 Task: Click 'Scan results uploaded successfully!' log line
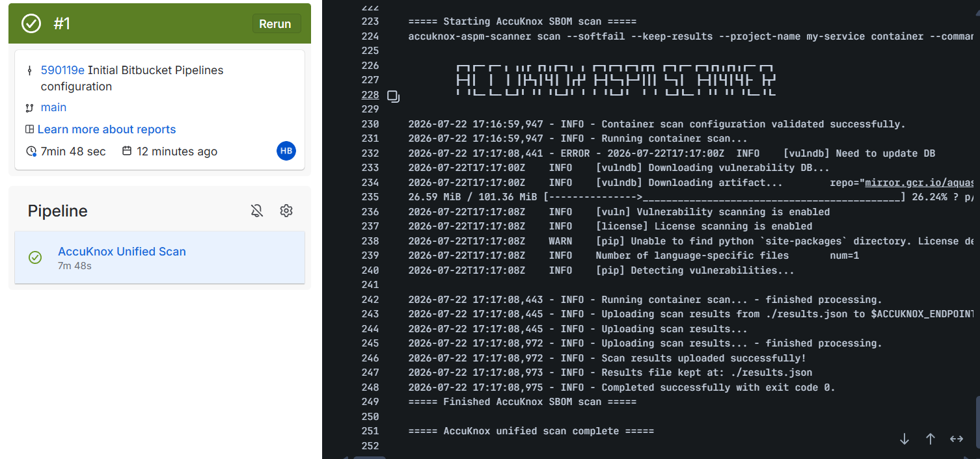coord(607,358)
